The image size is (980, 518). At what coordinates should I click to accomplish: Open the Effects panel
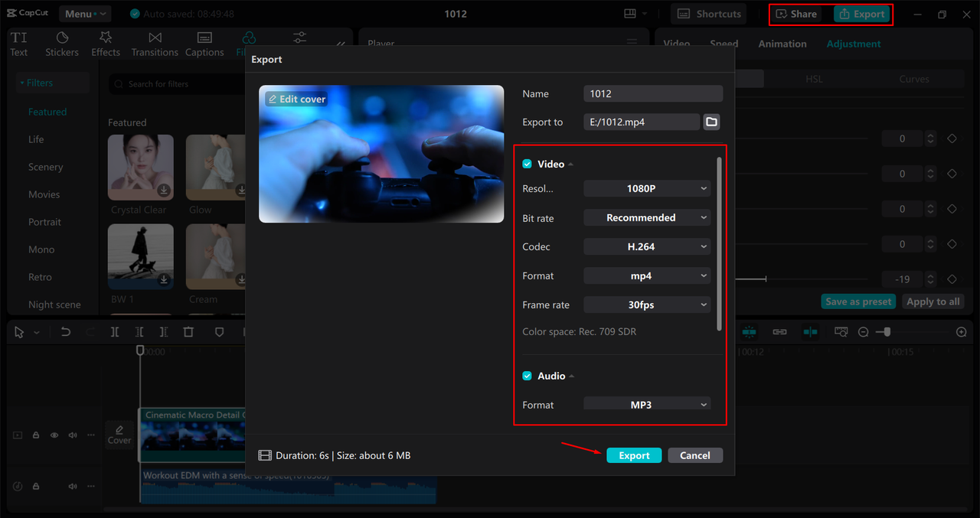[106, 44]
